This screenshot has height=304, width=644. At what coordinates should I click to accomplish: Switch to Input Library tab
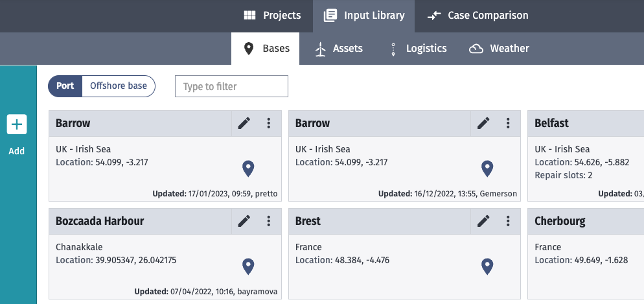(364, 16)
